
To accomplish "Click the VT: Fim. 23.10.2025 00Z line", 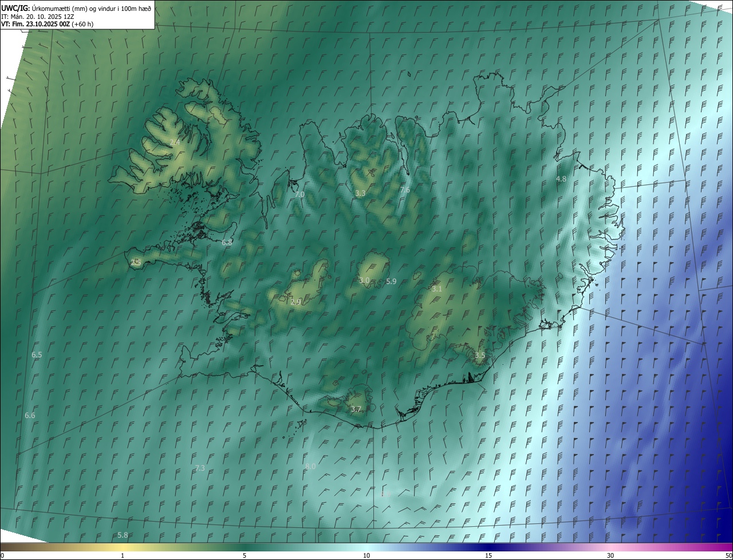I will 47,24.
